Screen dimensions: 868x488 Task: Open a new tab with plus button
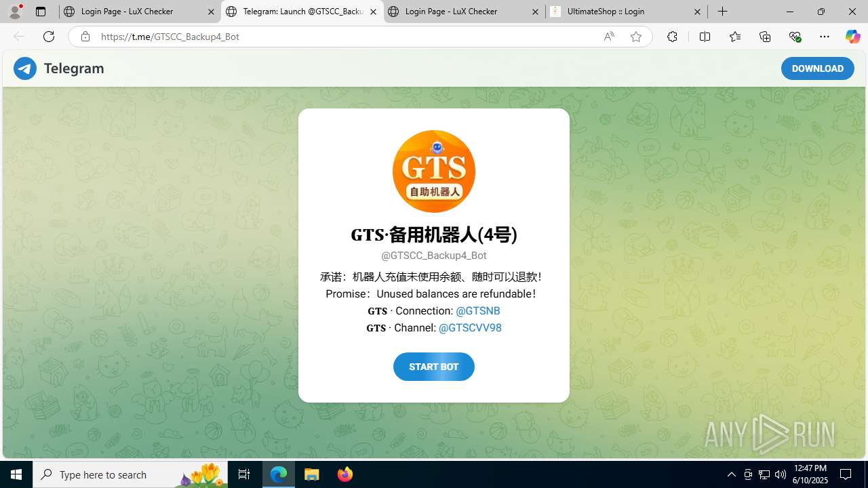[x=723, y=12]
